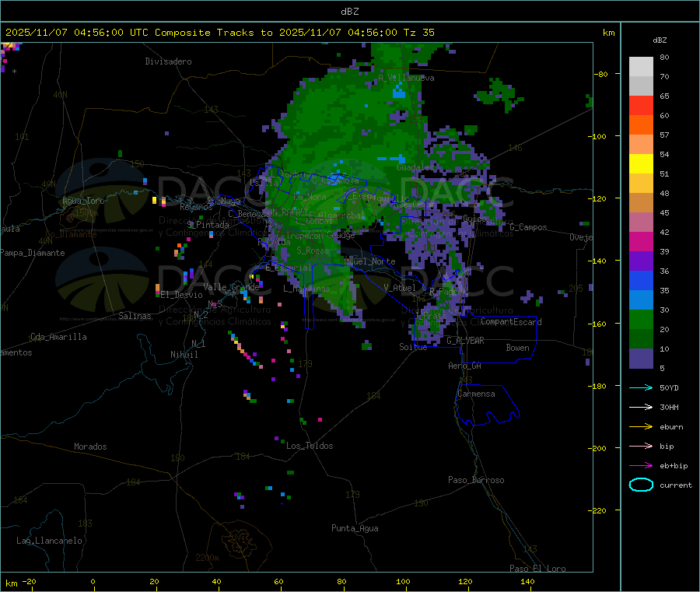Screen dimensions: 700x592
Task: Click the eburn yellow arrow legend icon
Action: tap(641, 427)
